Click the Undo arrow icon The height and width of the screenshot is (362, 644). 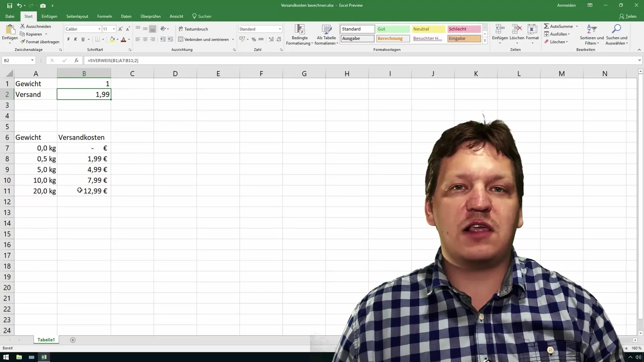(19, 5)
